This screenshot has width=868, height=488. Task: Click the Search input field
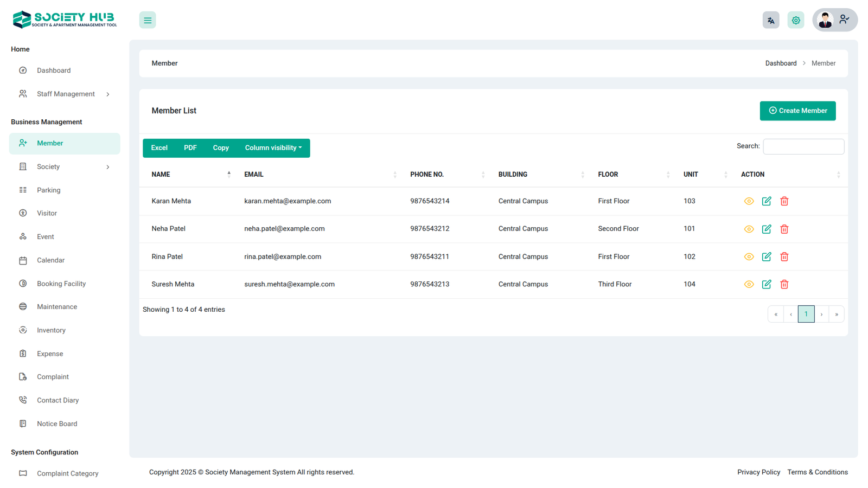pyautogui.click(x=803, y=146)
